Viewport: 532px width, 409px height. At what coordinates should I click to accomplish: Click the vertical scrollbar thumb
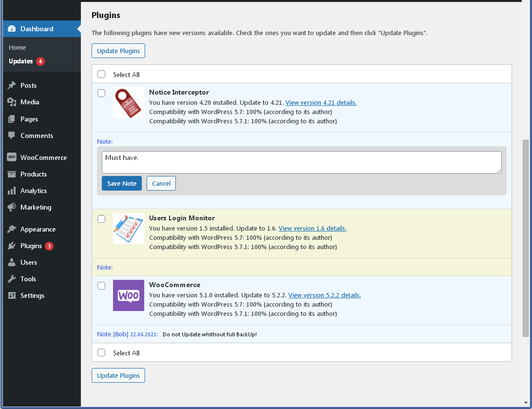click(526, 238)
